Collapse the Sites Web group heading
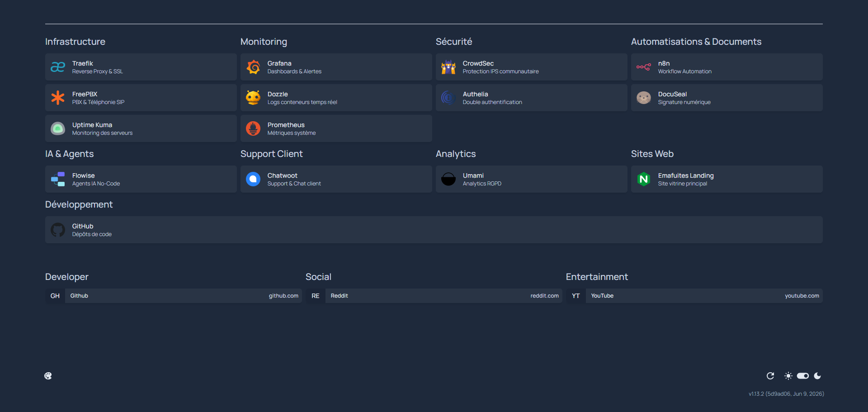868x412 pixels. (x=652, y=154)
